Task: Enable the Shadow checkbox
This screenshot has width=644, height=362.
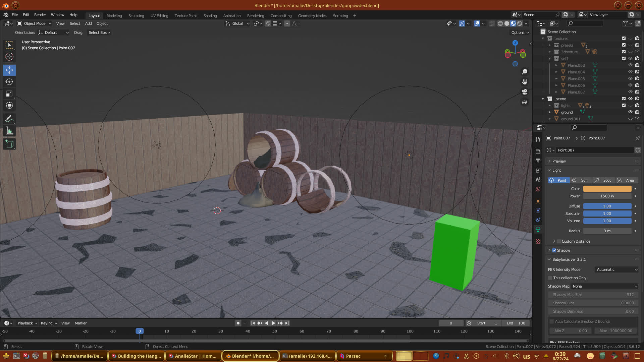Action: click(554, 250)
